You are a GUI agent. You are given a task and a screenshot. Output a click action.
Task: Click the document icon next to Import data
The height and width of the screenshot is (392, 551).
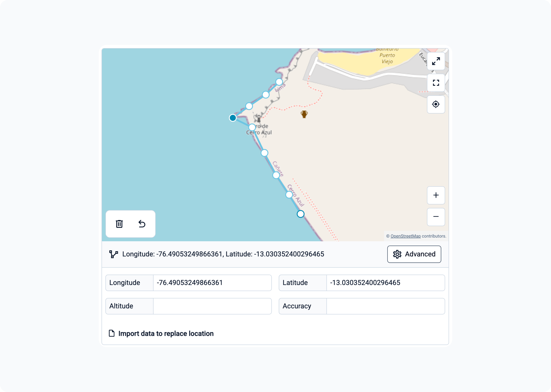coord(112,333)
